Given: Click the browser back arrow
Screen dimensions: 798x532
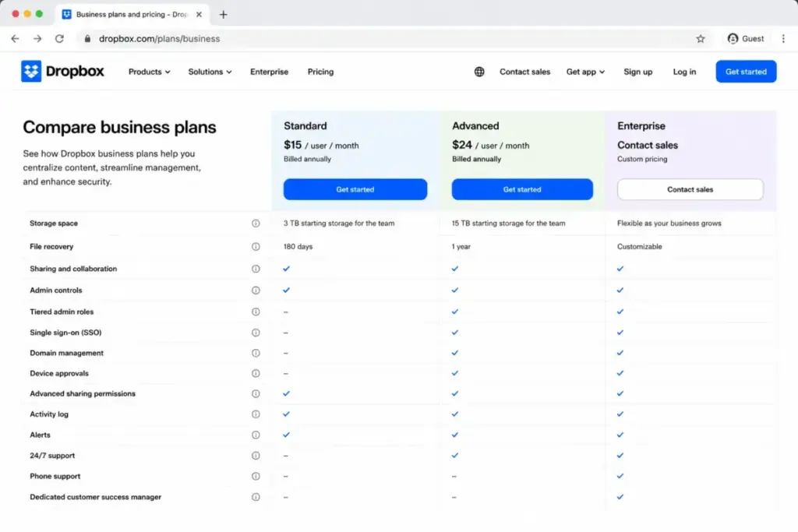Looking at the screenshot, I should coord(15,39).
